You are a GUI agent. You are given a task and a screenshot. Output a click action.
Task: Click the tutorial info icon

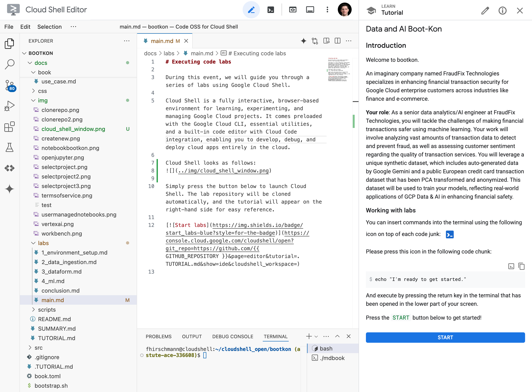click(503, 11)
